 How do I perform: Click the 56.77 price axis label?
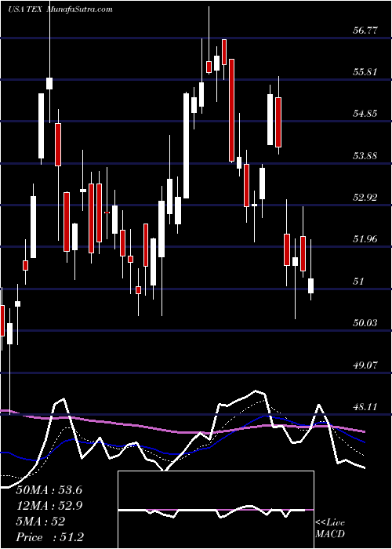[x=365, y=30]
